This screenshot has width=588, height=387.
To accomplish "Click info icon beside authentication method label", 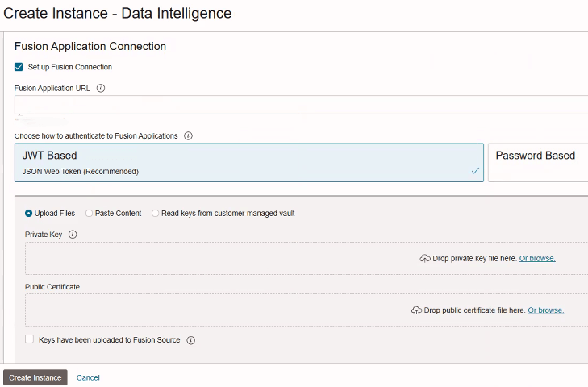I will point(188,136).
